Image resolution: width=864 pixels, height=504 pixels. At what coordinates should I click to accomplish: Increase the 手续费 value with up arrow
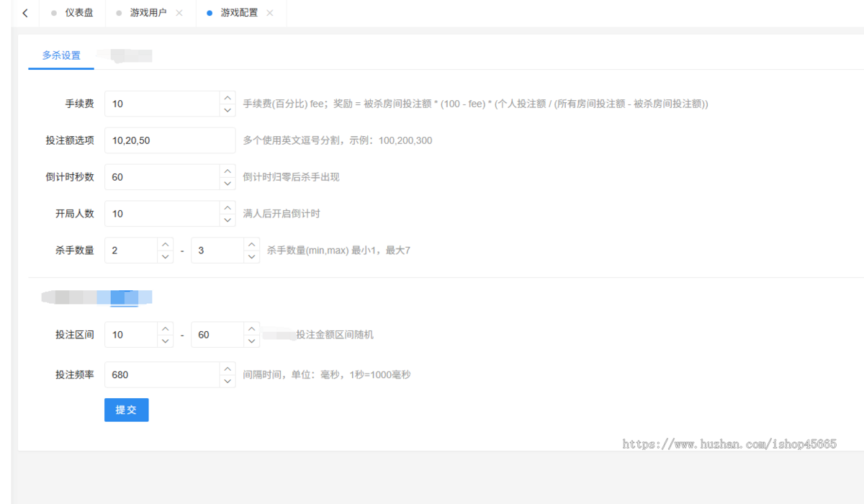click(228, 97)
